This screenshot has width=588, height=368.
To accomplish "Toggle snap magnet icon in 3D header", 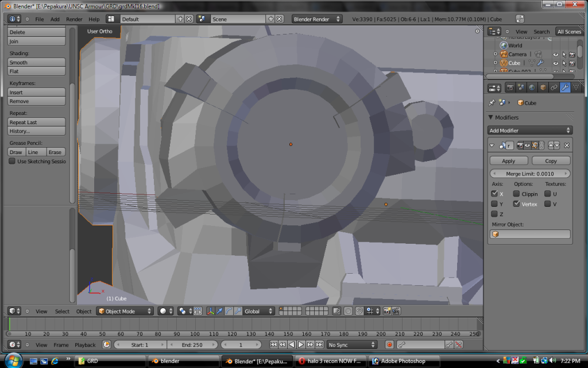I will pyautogui.click(x=359, y=311).
